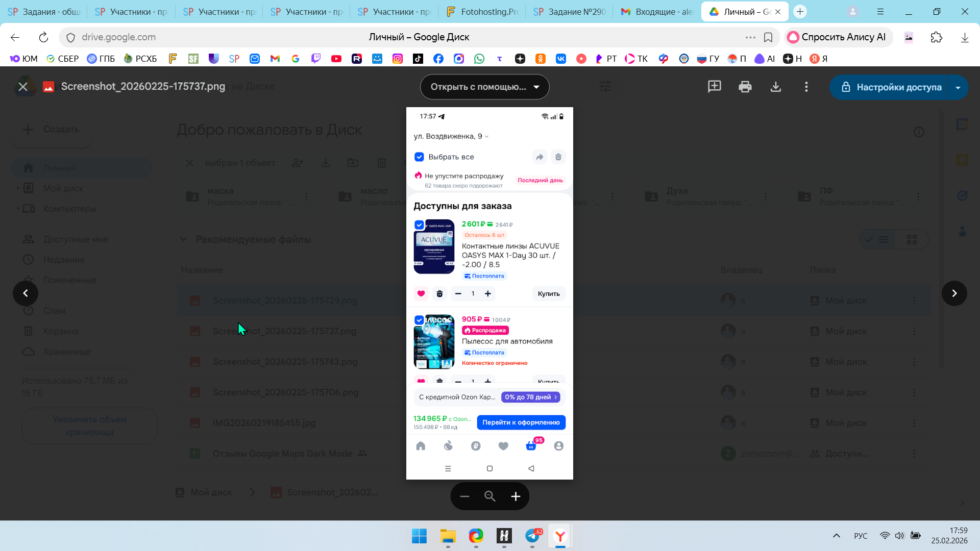Click the print icon in preview toolbar

click(x=745, y=87)
